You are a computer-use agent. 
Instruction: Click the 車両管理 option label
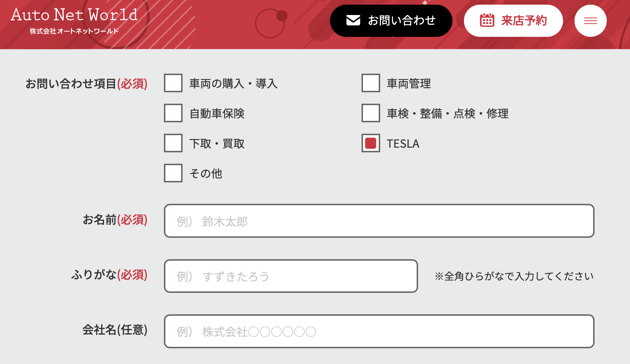(409, 83)
